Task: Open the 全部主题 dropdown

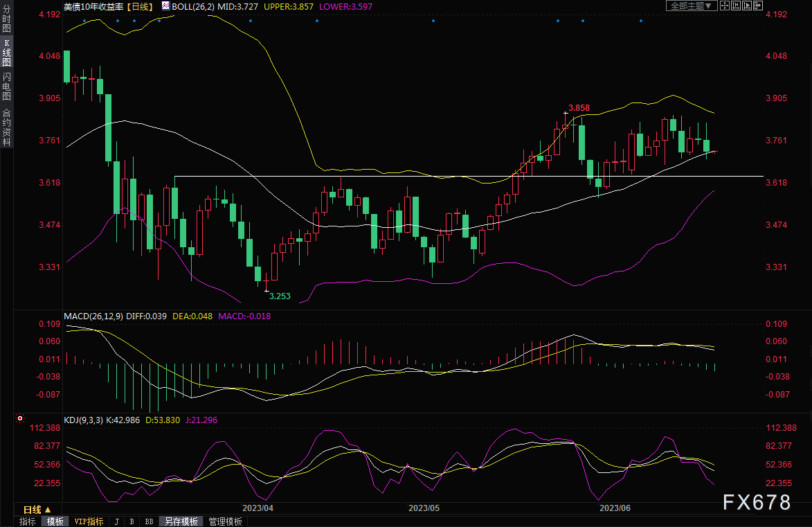Action: point(689,6)
